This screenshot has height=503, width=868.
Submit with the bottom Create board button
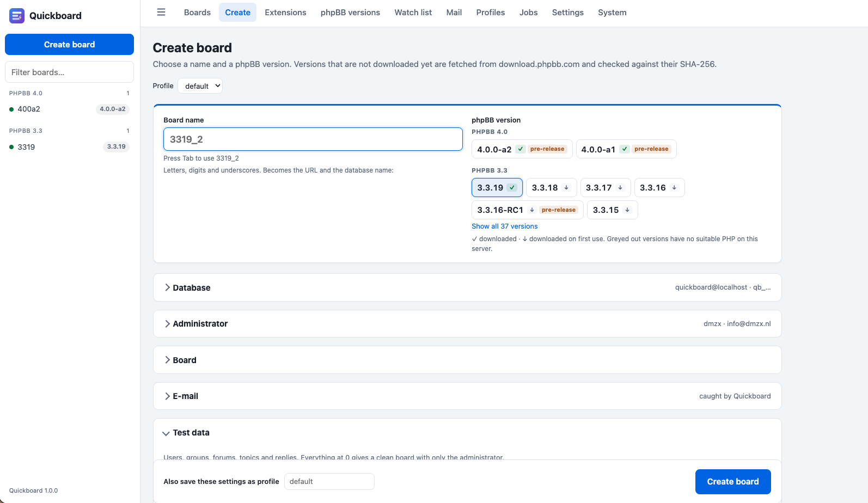[733, 482]
